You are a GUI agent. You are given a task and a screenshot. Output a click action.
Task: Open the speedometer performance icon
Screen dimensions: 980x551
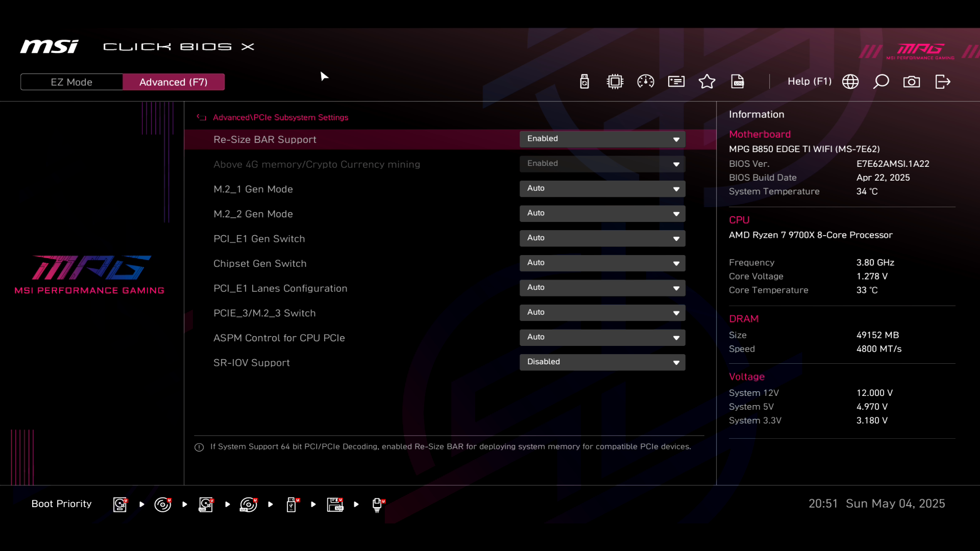646,82
